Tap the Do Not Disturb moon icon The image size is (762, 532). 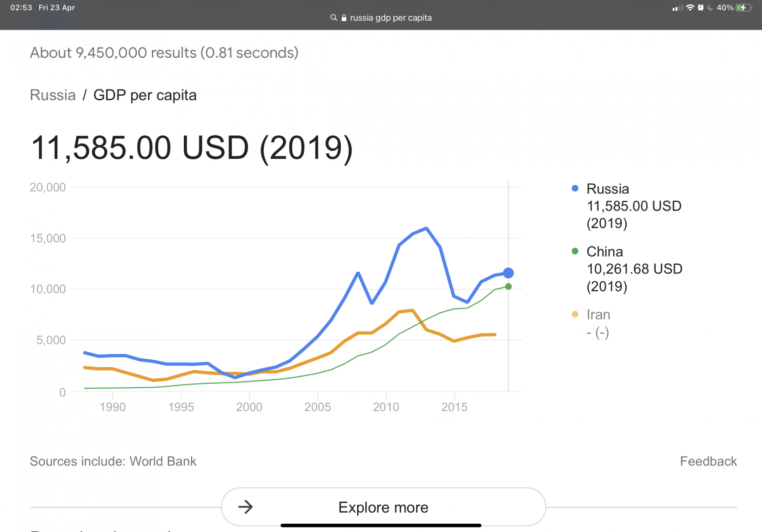710,7
